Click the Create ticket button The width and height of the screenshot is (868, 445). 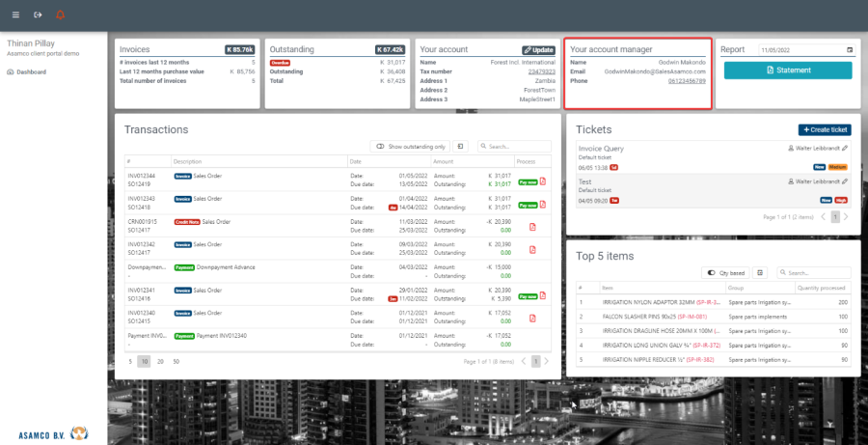825,129
